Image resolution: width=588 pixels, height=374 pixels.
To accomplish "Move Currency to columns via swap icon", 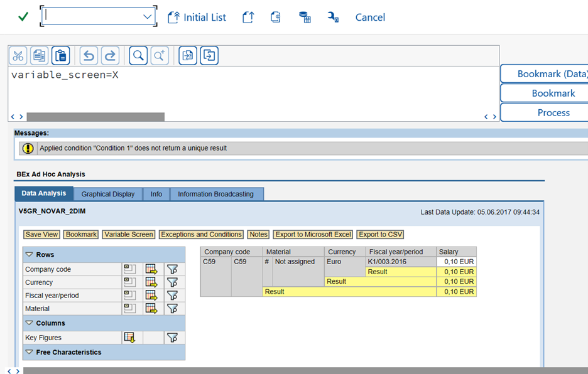I will click(151, 282).
